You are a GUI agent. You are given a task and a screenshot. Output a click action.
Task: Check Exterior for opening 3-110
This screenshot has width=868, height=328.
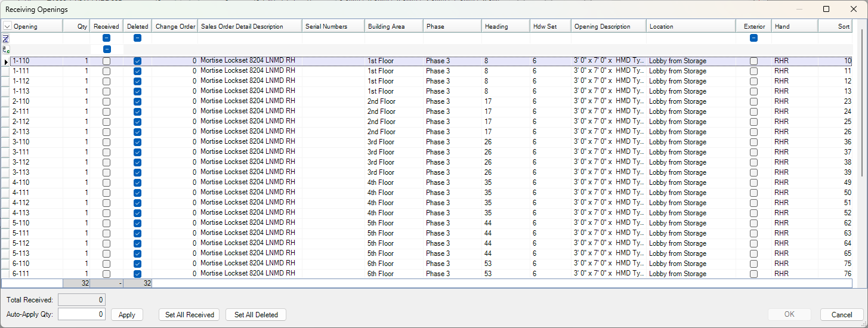(753, 142)
